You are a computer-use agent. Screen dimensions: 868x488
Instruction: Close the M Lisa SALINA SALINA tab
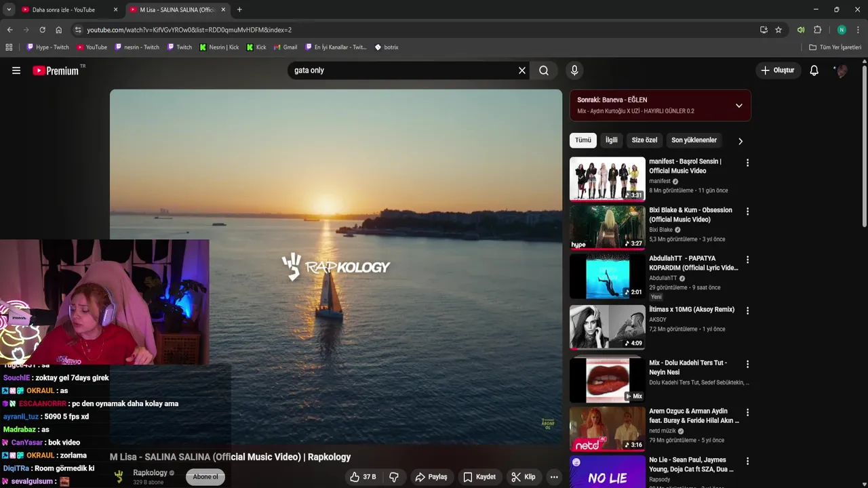click(223, 9)
